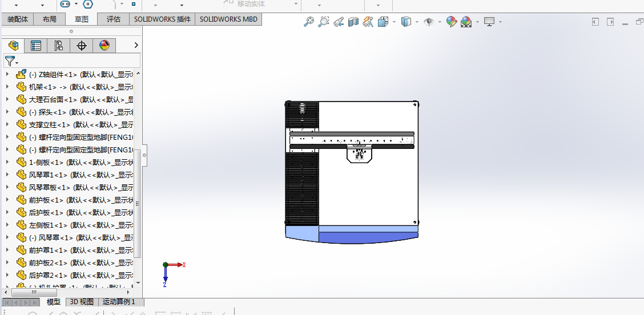Click the Previous View icon

339,22
